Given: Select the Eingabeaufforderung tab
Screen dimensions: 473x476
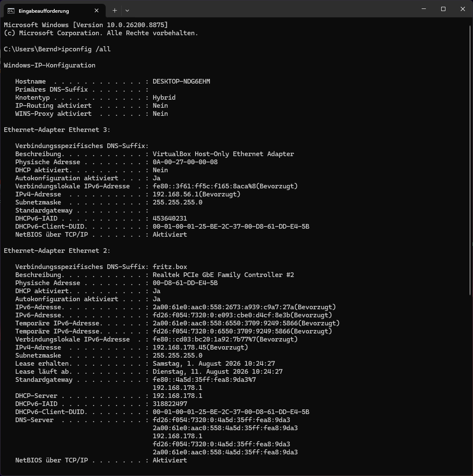Looking at the screenshot, I should 55,11.
